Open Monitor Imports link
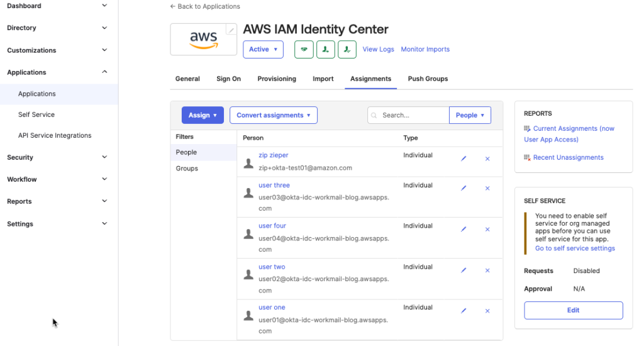The image size is (644, 346). click(425, 49)
